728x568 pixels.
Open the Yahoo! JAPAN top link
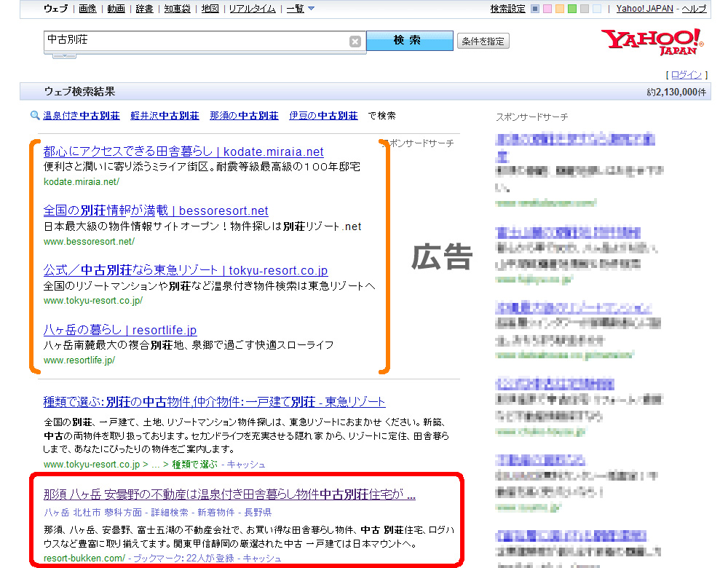[x=644, y=8]
